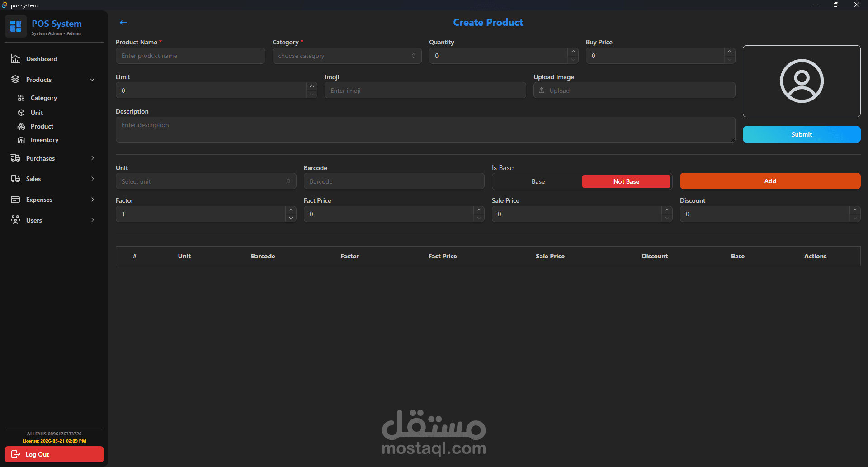Click the Submit button

point(802,134)
